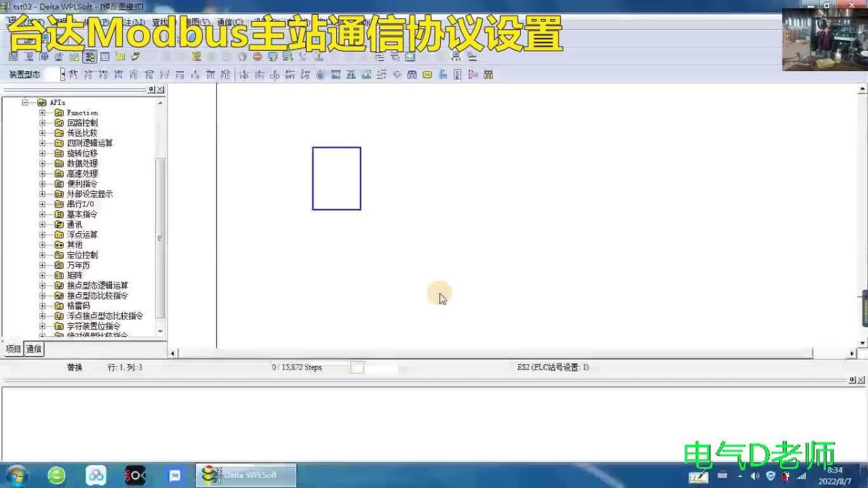The image size is (868, 488).
Task: Select 矩阵 in the API tree
Action: (75, 275)
